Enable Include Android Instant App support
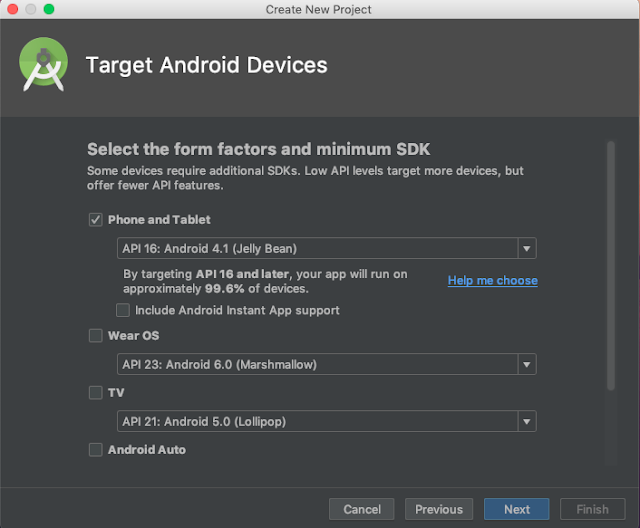 (123, 311)
